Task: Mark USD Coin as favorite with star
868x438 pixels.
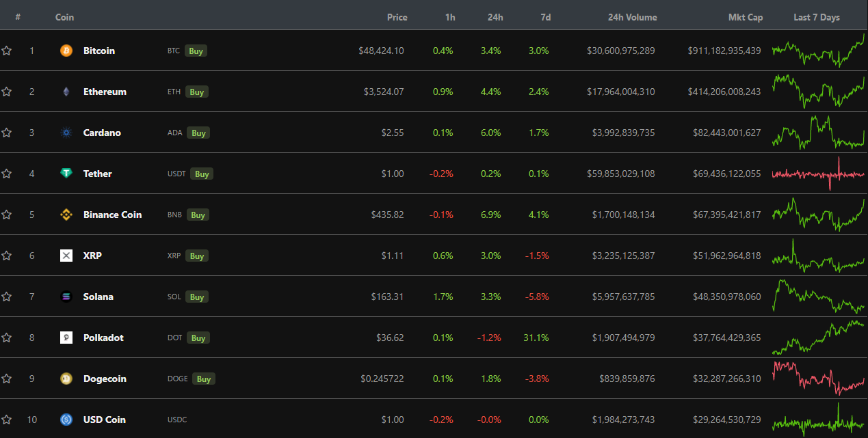Action: (7, 420)
